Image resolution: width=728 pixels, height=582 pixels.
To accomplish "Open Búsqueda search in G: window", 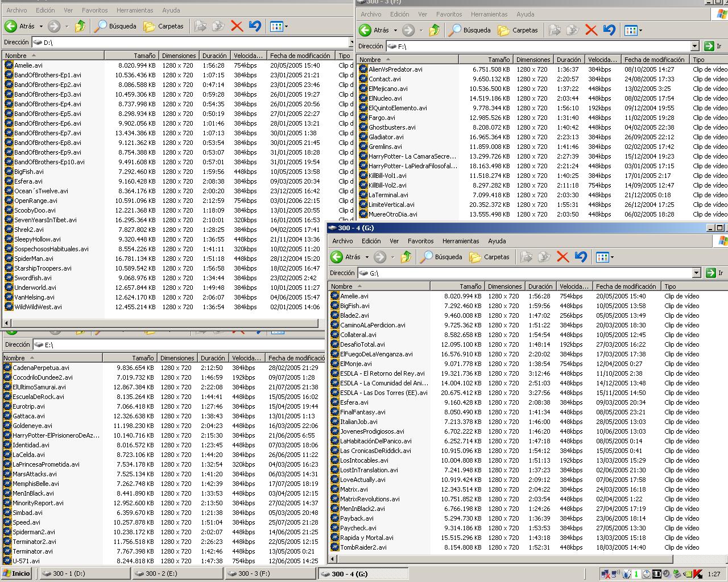I will [x=441, y=257].
